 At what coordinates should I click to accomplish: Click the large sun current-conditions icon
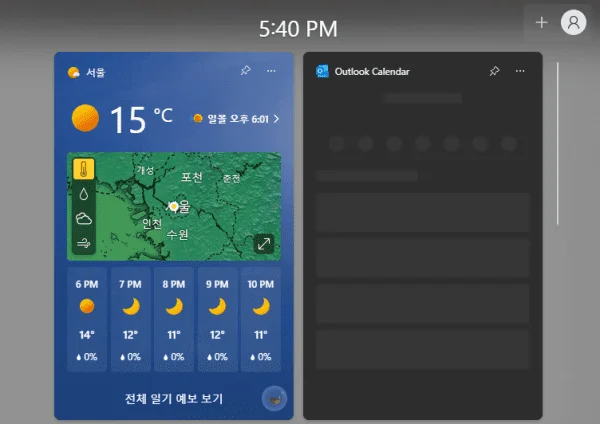click(x=85, y=118)
